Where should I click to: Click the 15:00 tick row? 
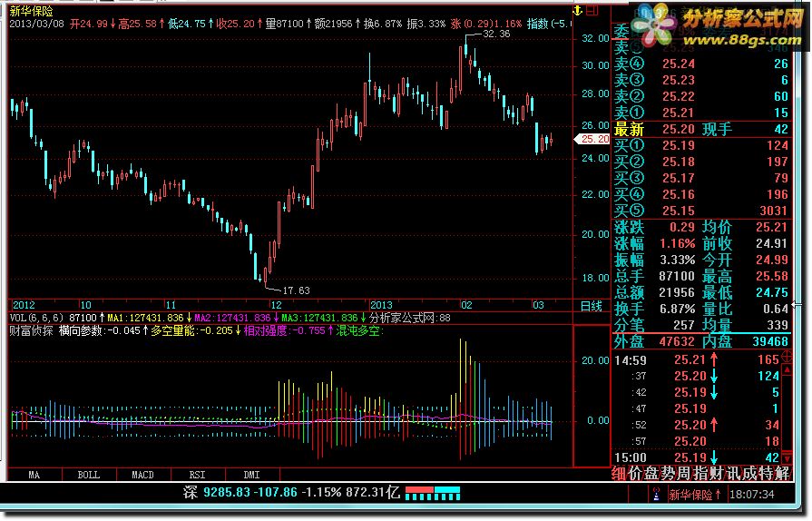697,457
